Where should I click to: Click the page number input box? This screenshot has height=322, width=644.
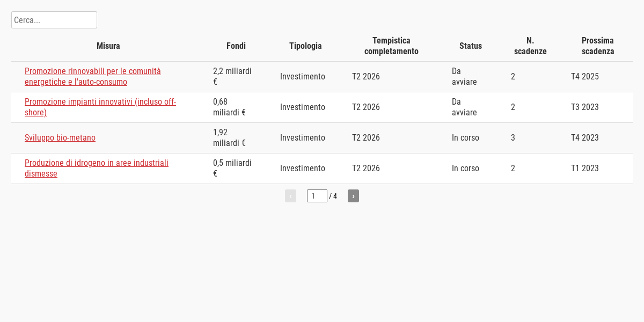click(317, 196)
